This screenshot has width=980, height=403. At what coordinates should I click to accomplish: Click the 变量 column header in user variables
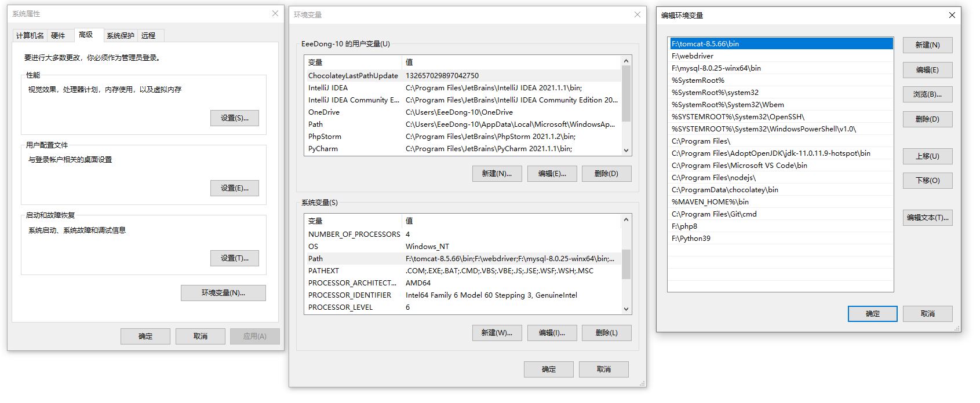tap(315, 63)
